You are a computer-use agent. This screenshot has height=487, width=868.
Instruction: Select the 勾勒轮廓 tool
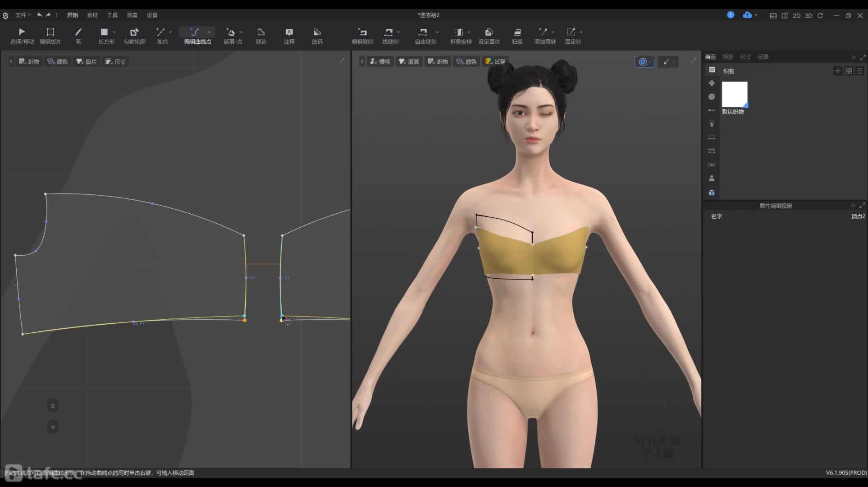134,36
